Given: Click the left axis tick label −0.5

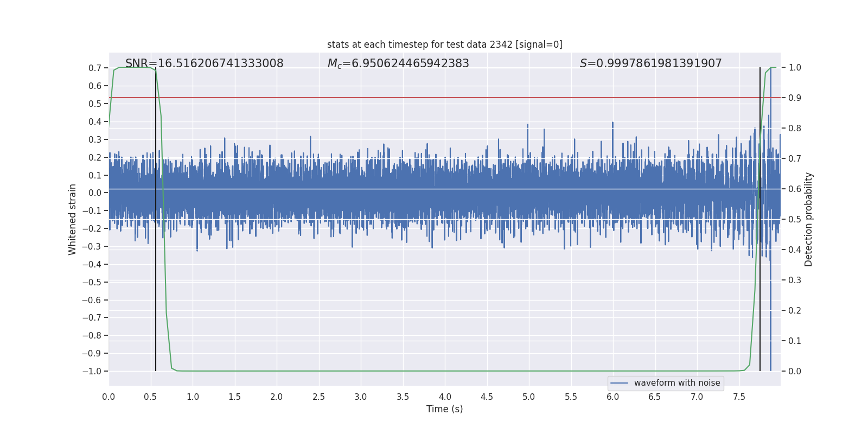Looking at the screenshot, I should click(x=92, y=283).
